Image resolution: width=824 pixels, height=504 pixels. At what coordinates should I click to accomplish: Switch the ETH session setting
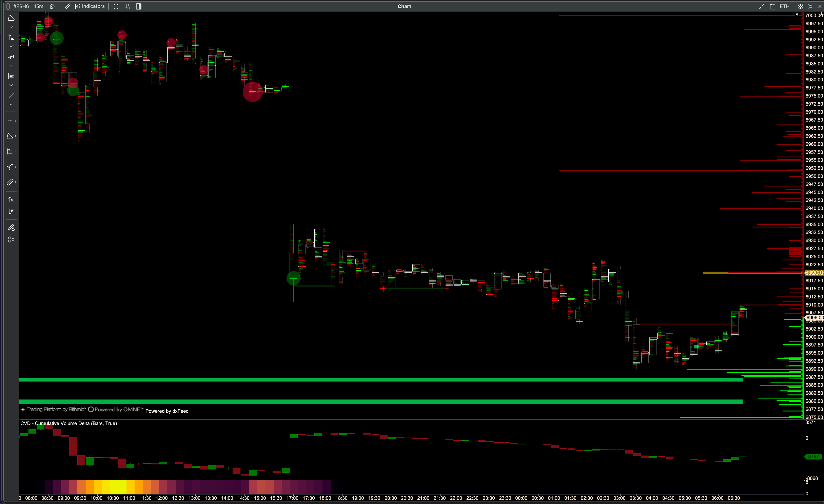pyautogui.click(x=785, y=6)
